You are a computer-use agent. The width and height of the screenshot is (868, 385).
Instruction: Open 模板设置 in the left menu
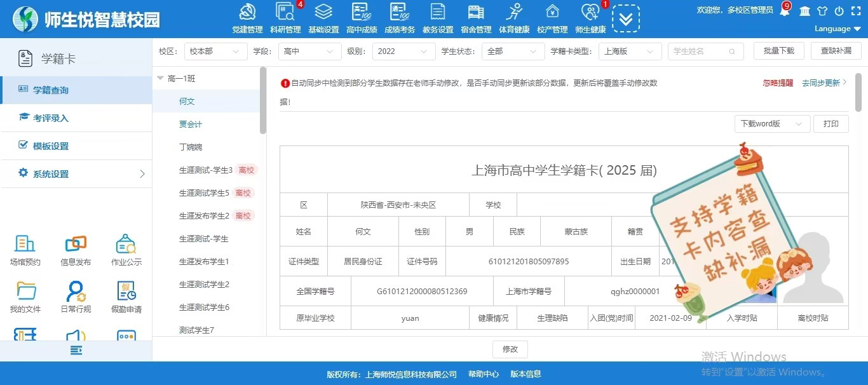click(x=51, y=146)
